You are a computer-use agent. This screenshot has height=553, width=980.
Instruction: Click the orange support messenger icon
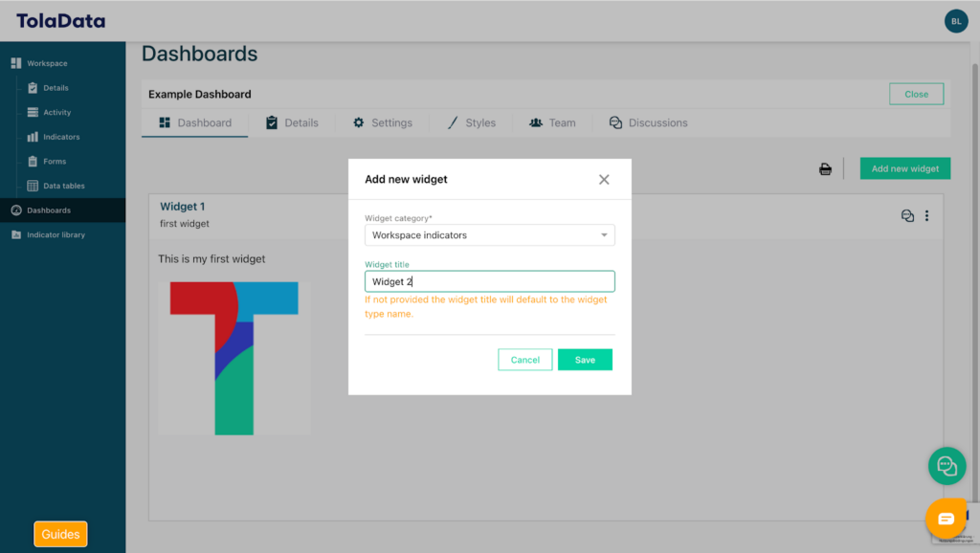[946, 519]
